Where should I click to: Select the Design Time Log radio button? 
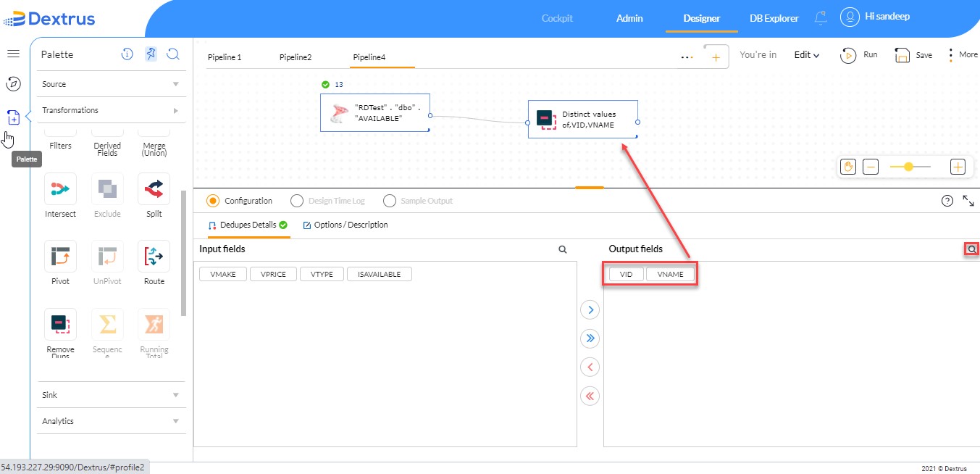[x=296, y=201]
